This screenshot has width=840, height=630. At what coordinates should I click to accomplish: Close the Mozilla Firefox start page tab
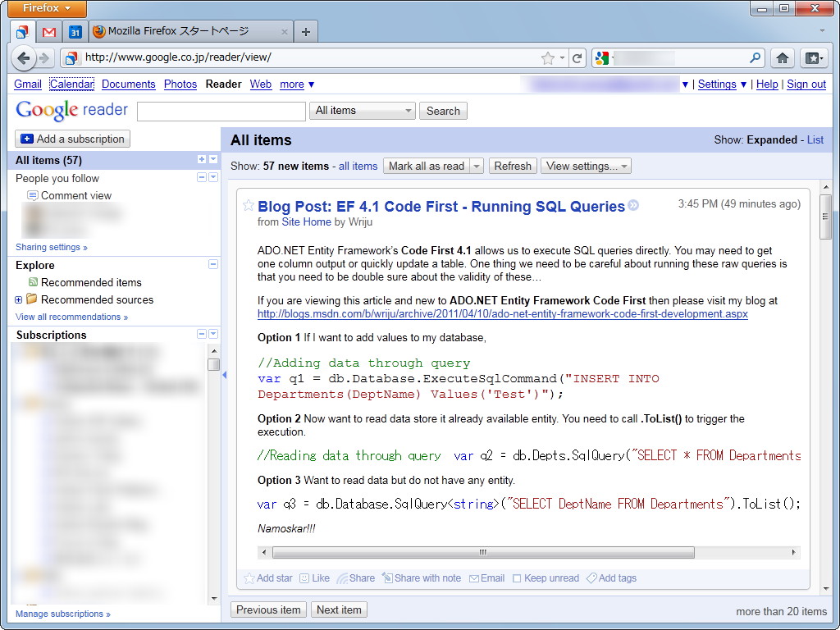[x=285, y=32]
